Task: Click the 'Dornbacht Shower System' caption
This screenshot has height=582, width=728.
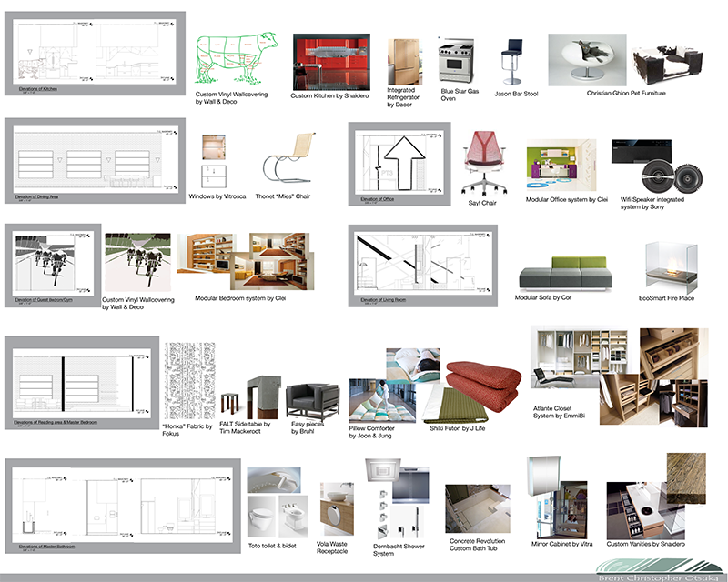Action: [399, 550]
